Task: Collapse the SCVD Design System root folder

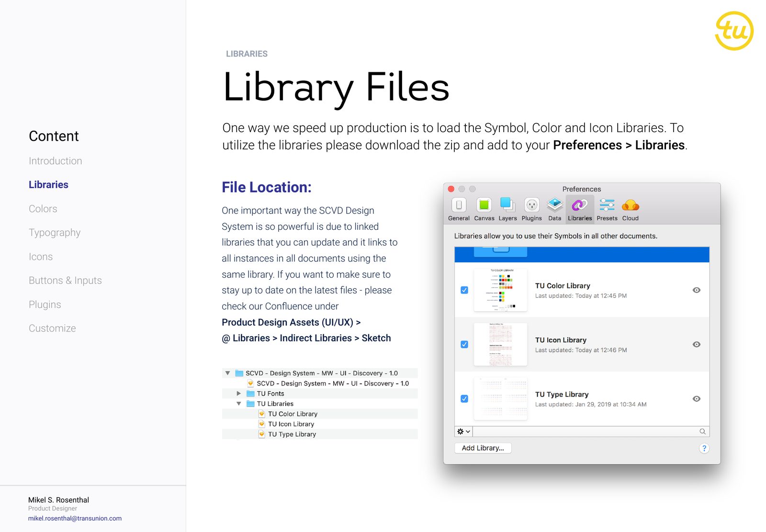Action: (228, 373)
